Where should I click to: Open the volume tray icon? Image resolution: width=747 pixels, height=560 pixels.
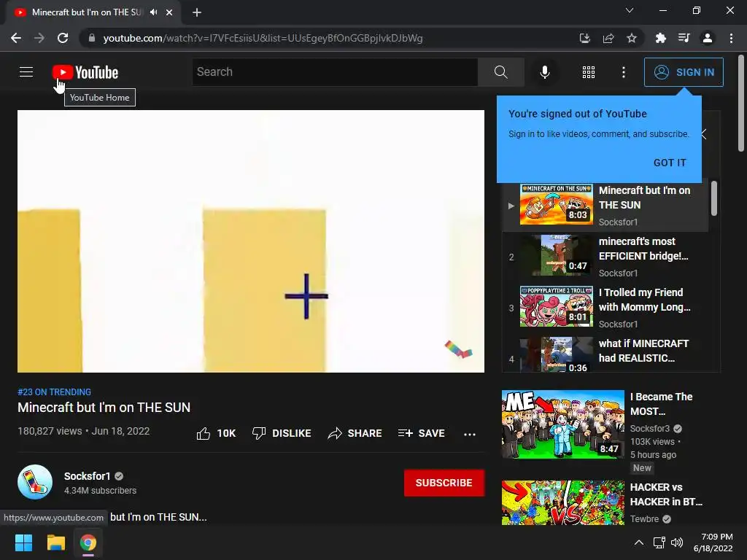pyautogui.click(x=677, y=542)
